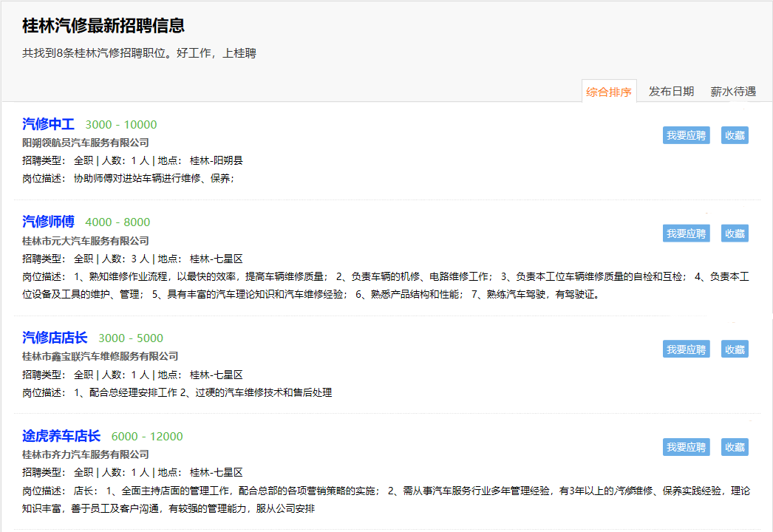The width and height of the screenshot is (773, 532).
Task: Open the 途虎养车店长 job title link
Action: (x=61, y=436)
